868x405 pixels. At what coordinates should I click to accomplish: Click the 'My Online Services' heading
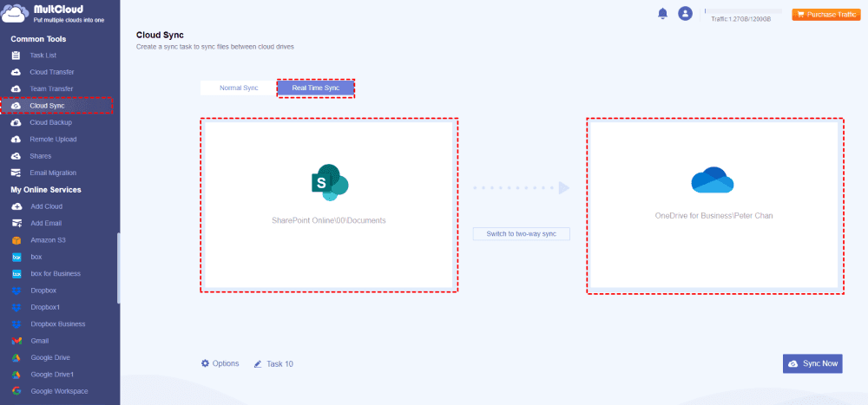coord(46,190)
